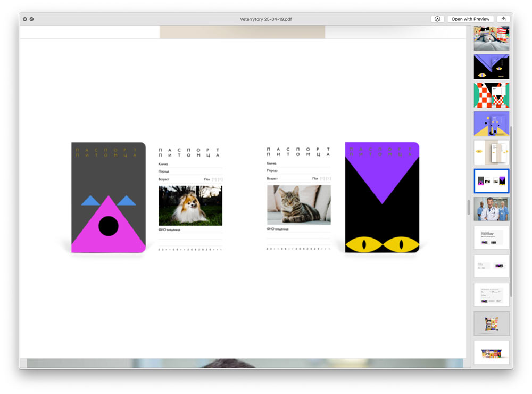Click the Markup pen icon
532x394 pixels.
[x=437, y=19]
